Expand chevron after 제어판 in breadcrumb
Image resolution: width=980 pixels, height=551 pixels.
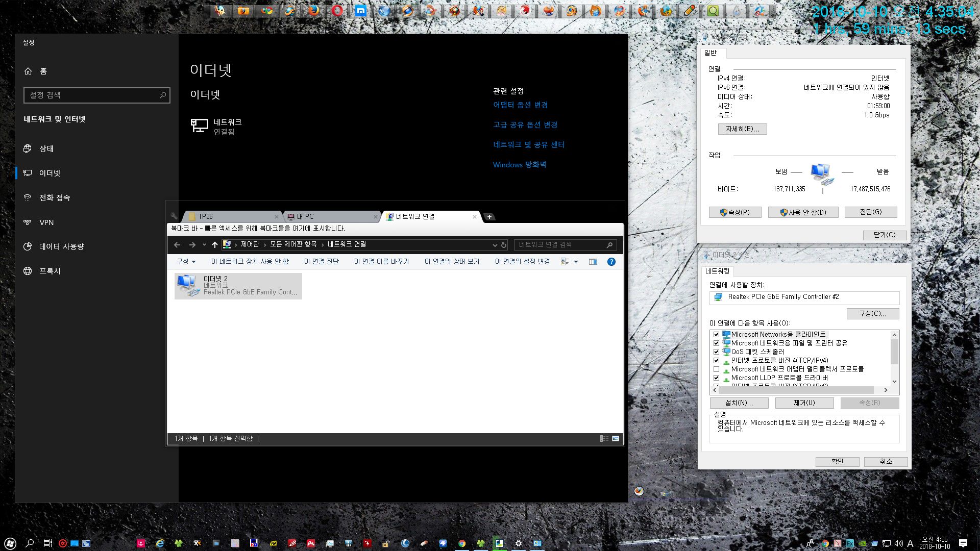click(x=265, y=245)
